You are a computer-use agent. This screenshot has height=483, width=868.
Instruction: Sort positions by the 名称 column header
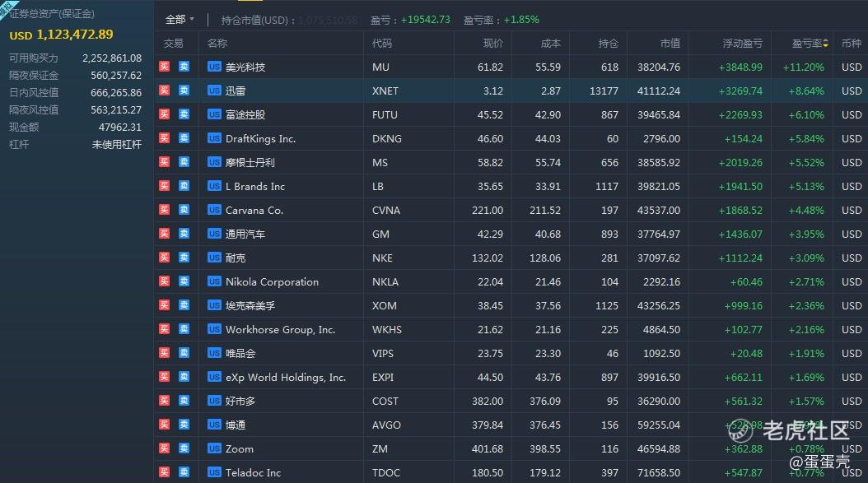[x=217, y=43]
